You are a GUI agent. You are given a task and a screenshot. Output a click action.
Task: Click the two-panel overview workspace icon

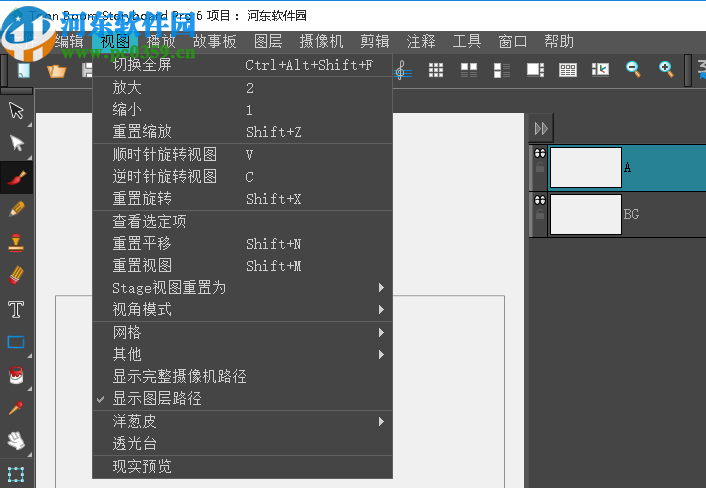[469, 70]
